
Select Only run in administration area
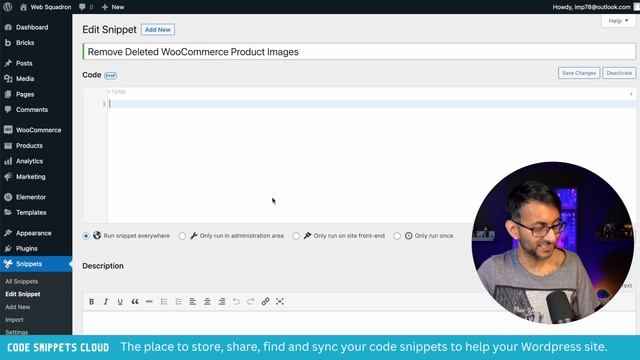pyautogui.click(x=182, y=236)
